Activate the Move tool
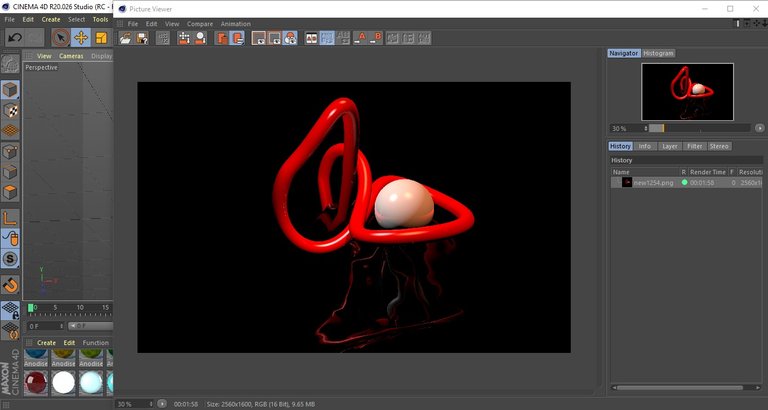The height and width of the screenshot is (410, 768). tap(81, 38)
